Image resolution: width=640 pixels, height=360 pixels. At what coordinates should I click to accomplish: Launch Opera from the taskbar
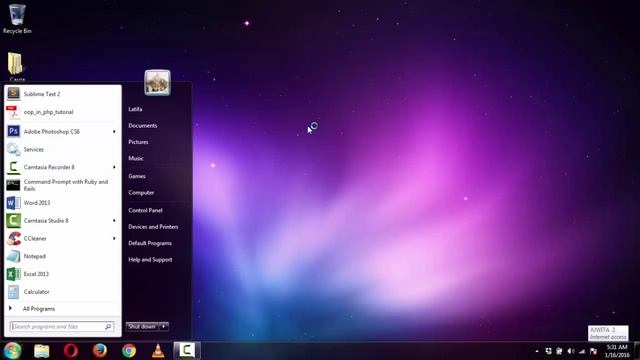point(71,351)
